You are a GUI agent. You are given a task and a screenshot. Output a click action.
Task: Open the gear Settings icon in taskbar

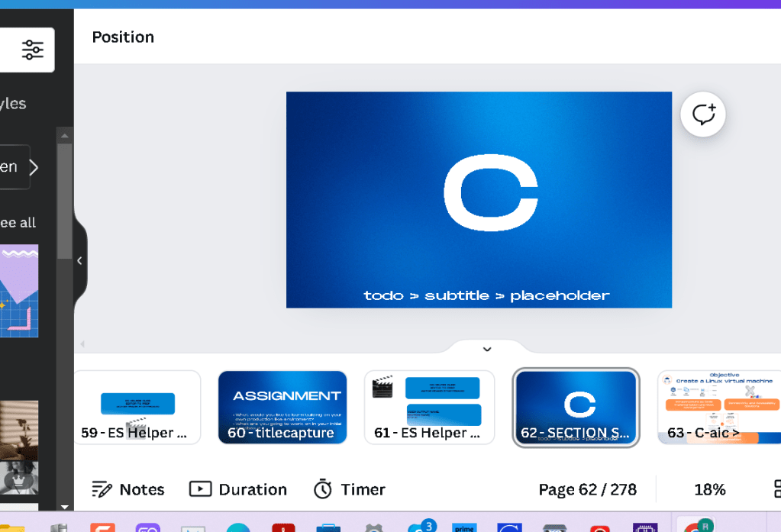coord(374,528)
